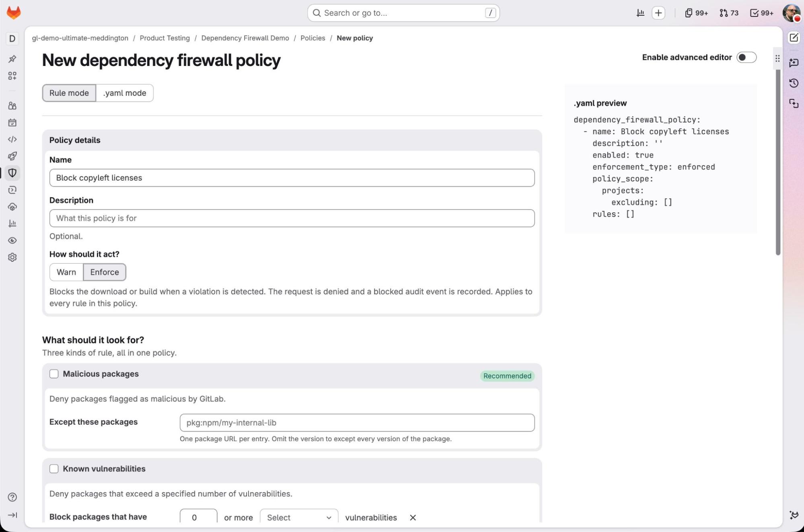
Task: Click the Except these packages input
Action: tap(357, 423)
